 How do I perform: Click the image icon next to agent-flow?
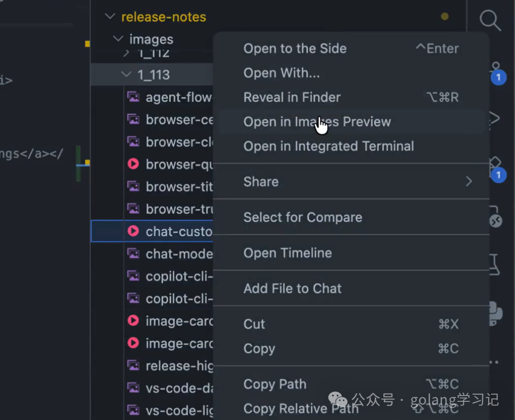pyautogui.click(x=133, y=97)
